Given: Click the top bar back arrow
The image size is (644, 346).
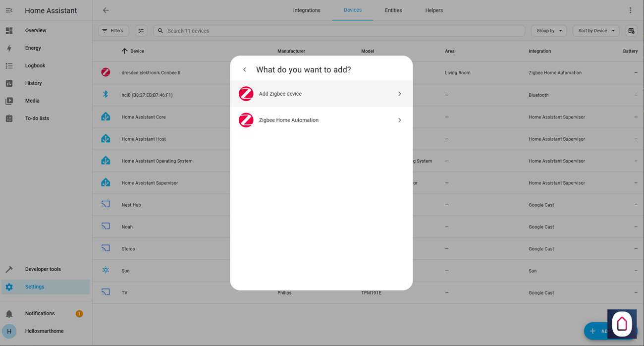Looking at the screenshot, I should (x=106, y=10).
